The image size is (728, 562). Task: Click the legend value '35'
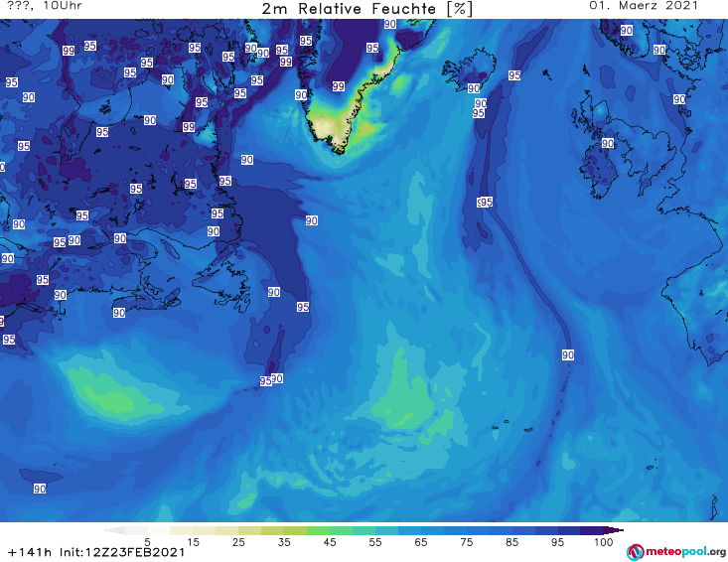click(x=284, y=542)
